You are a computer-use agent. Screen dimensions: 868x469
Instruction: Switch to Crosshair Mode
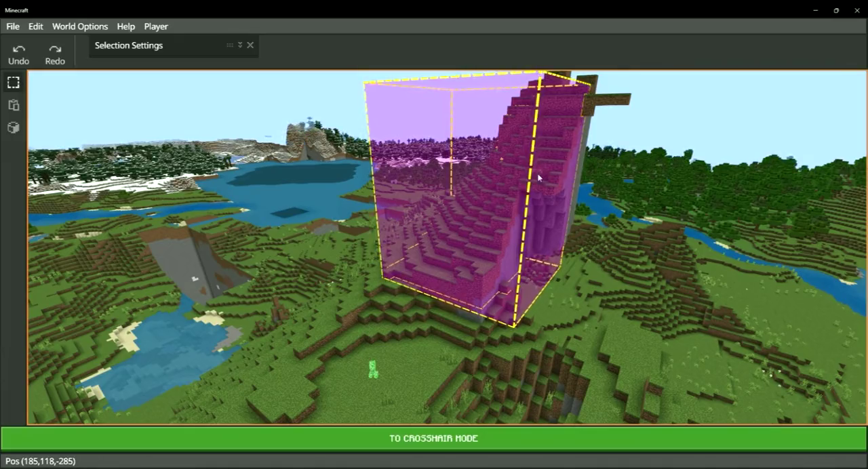(x=434, y=439)
